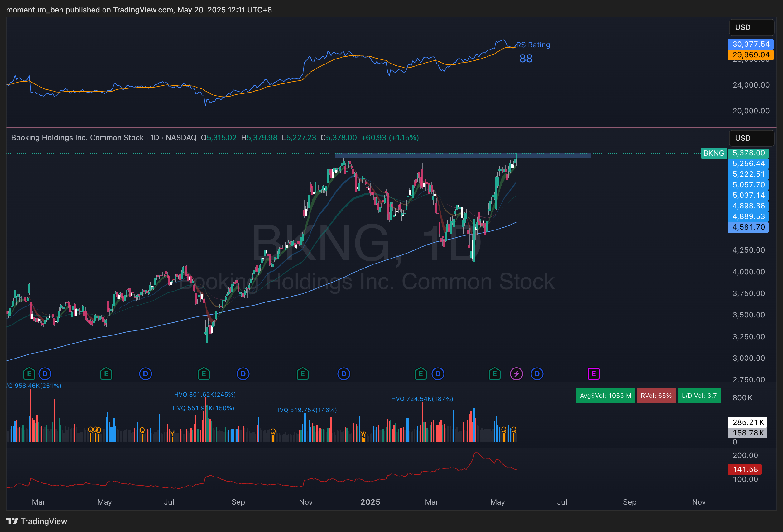
Task: Click the rightmost blue dividend D marker
Action: coord(537,374)
